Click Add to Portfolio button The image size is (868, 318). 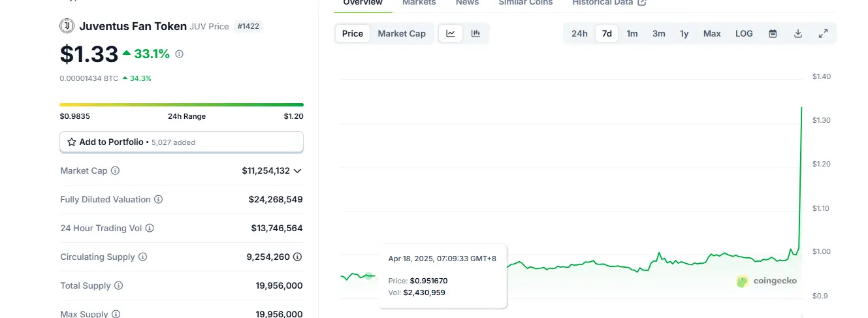click(x=181, y=142)
